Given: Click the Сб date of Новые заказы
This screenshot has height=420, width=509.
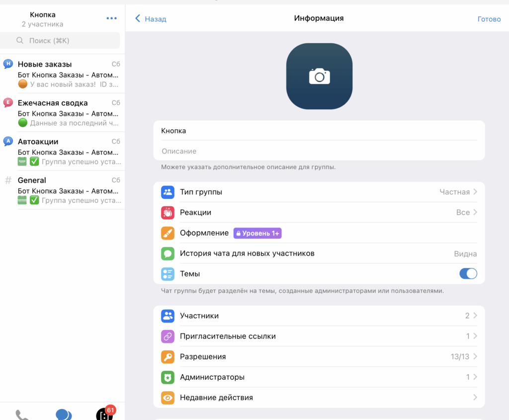Looking at the screenshot, I should (x=116, y=64).
